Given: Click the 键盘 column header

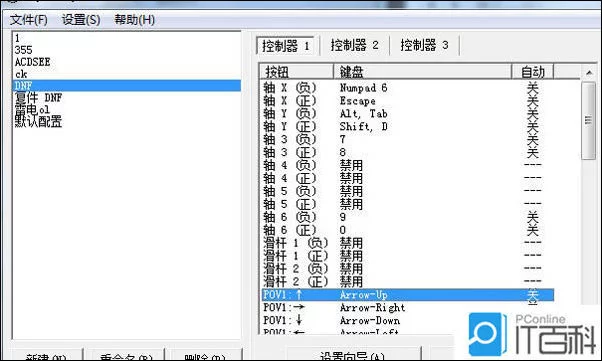Looking at the screenshot, I should (422, 72).
